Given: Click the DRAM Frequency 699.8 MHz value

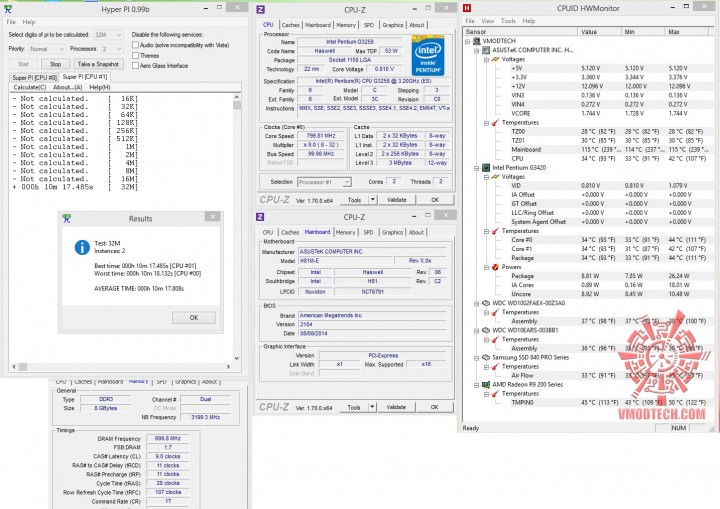Looking at the screenshot, I should [x=168, y=439].
